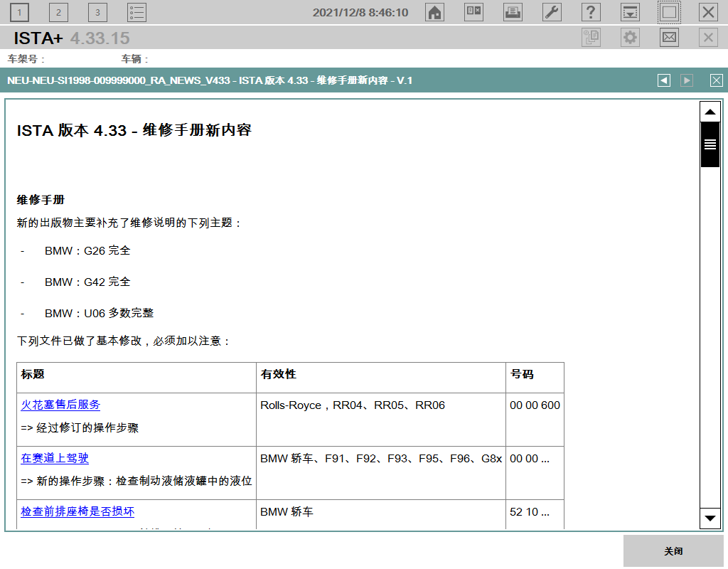Close the ISTA+ application window
The image size is (728, 569).
[708, 13]
